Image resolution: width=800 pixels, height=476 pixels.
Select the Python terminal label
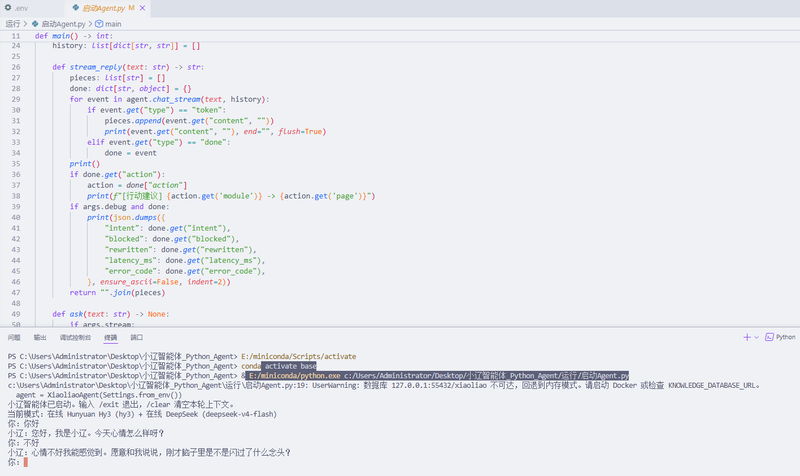pos(785,337)
